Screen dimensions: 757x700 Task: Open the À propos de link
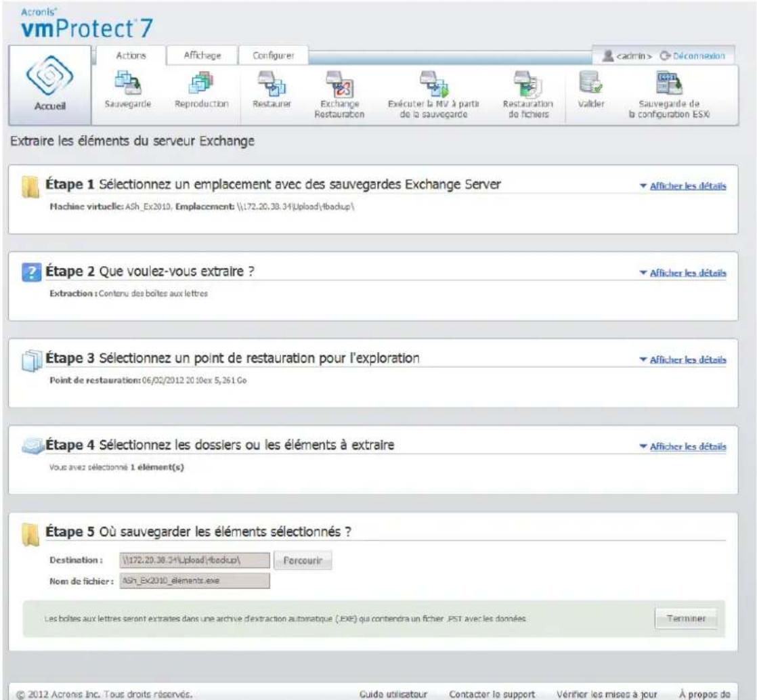pyautogui.click(x=704, y=694)
